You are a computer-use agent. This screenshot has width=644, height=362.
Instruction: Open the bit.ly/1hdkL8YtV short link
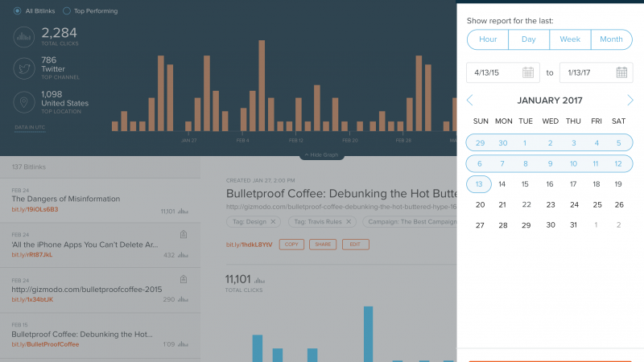pos(249,245)
